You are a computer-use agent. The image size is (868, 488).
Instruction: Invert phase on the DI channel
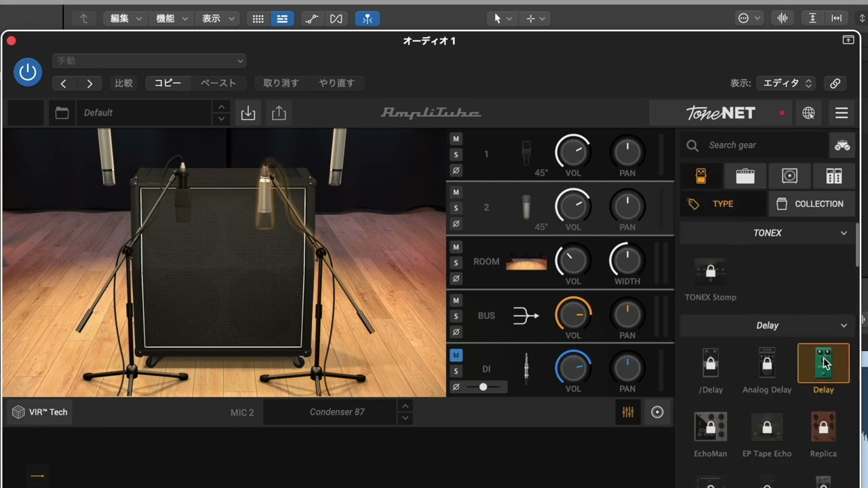(456, 386)
